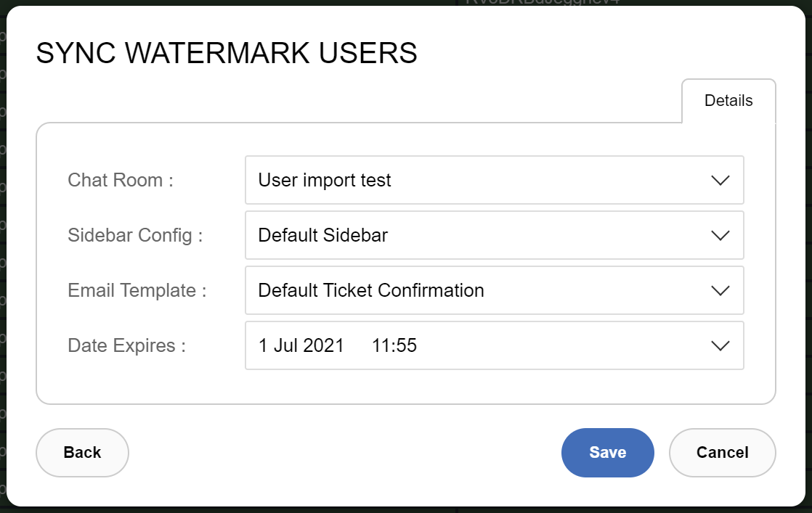The image size is (812, 513).
Task: Click the 'SYNC WATERMARK USERS' heading
Action: click(x=227, y=53)
